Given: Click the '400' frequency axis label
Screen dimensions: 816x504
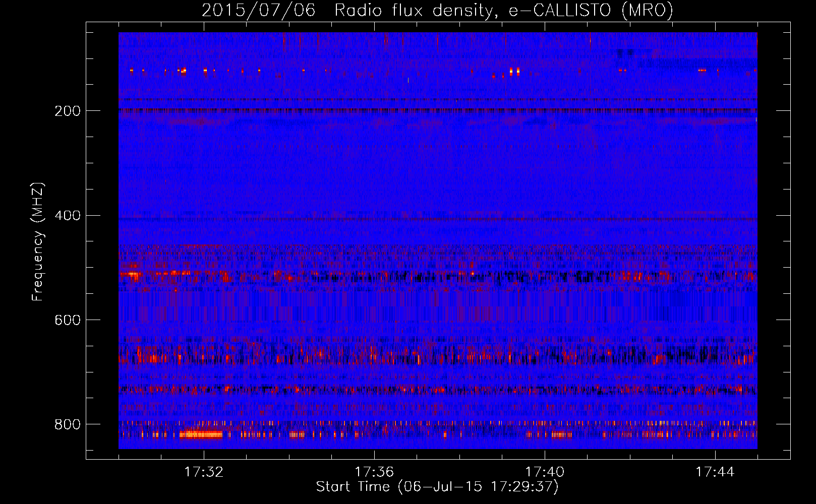Looking at the screenshot, I should pyautogui.click(x=67, y=216).
